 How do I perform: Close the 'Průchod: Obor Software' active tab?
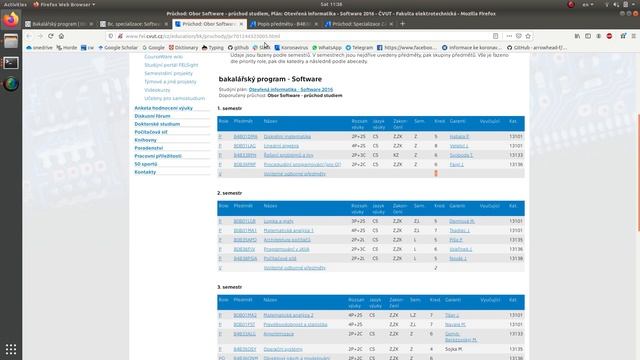tap(241, 24)
